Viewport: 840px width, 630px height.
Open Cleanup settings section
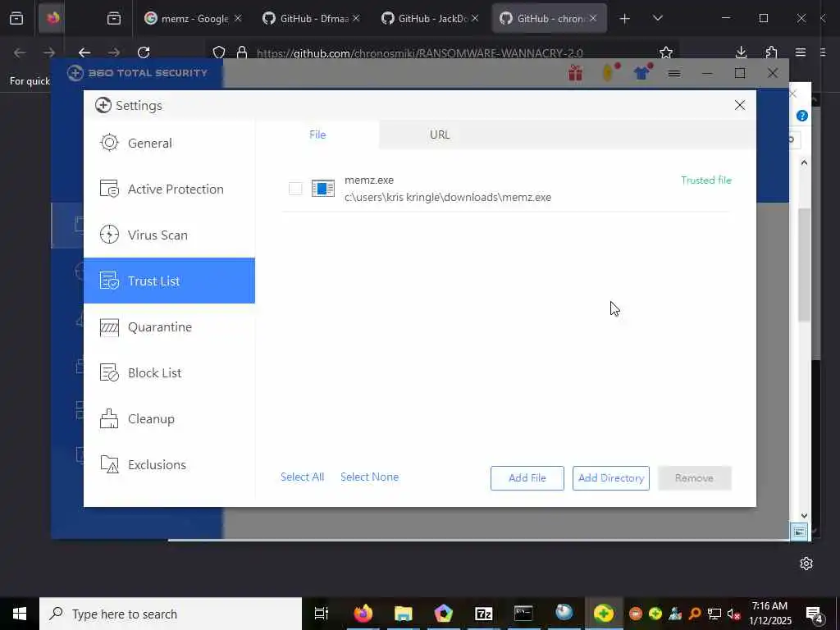pos(169,419)
